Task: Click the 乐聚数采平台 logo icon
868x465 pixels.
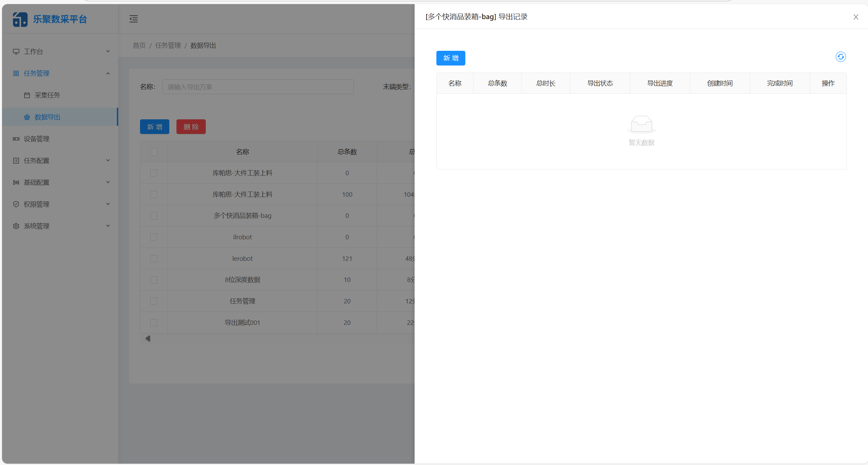Action: (20, 19)
